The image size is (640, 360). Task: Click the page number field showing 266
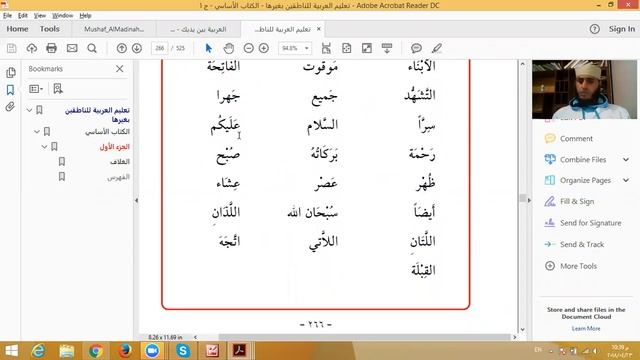pyautogui.click(x=160, y=48)
